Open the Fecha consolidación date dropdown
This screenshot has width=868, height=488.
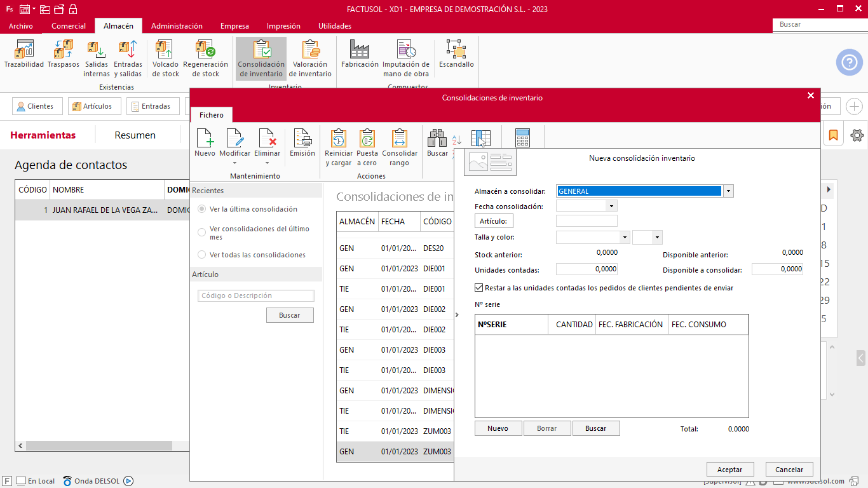tap(611, 206)
